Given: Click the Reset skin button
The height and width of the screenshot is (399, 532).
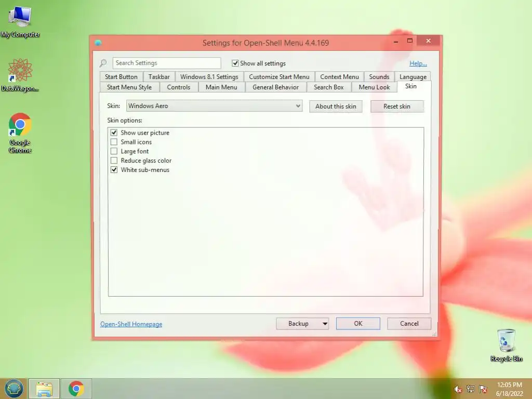Looking at the screenshot, I should (x=396, y=106).
